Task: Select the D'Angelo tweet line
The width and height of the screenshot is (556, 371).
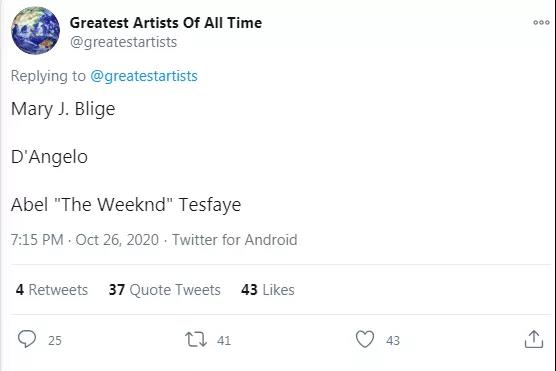Action: pos(49,157)
